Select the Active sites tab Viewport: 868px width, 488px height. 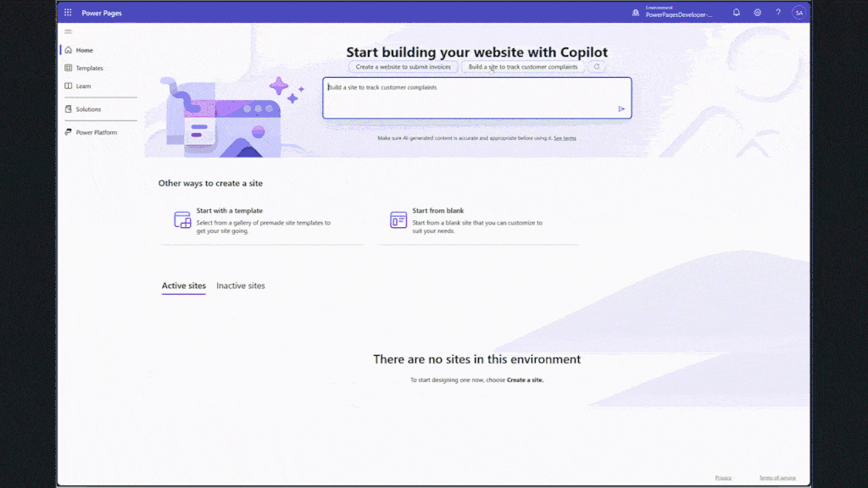point(183,286)
